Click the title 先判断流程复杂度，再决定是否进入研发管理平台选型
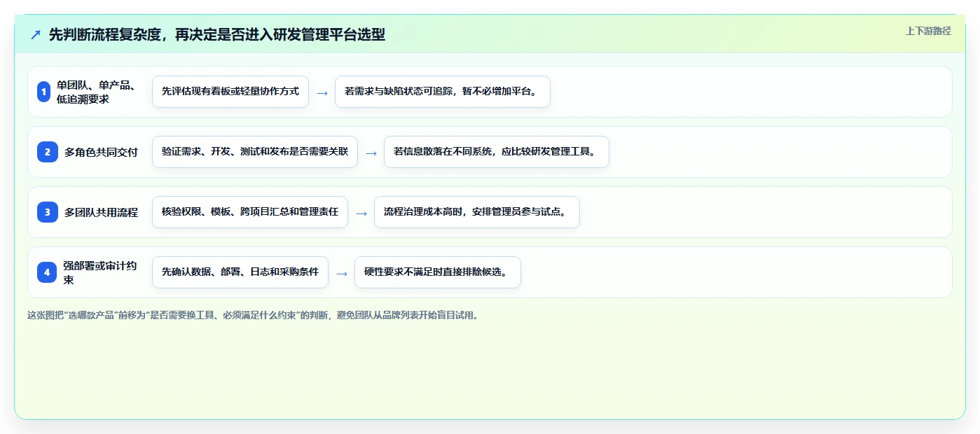980x434 pixels. 217,34
